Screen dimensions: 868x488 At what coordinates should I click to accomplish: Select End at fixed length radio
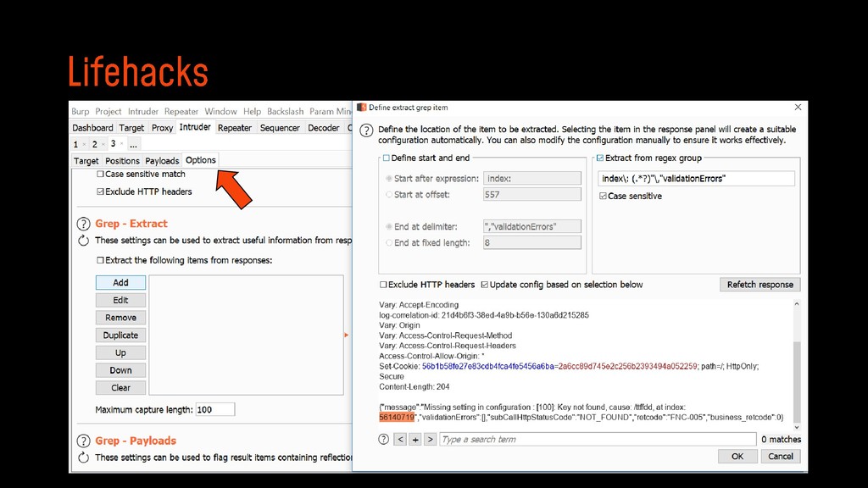point(389,243)
